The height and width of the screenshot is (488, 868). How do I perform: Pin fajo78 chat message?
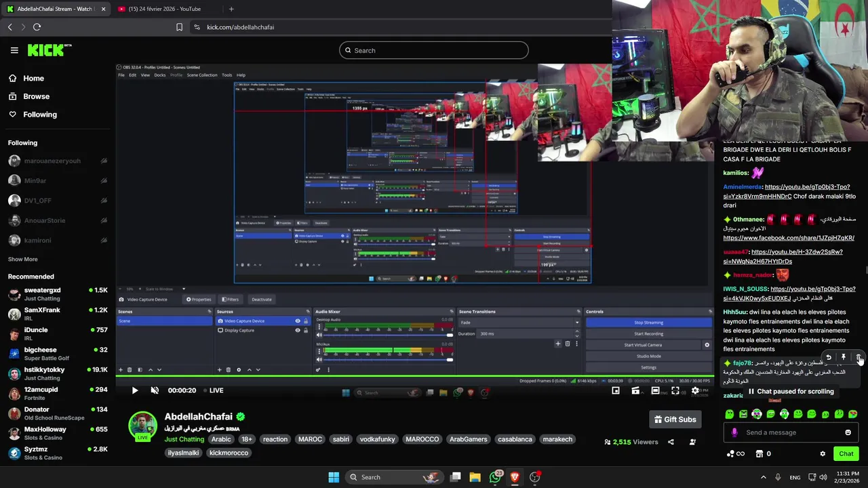pos(844,357)
